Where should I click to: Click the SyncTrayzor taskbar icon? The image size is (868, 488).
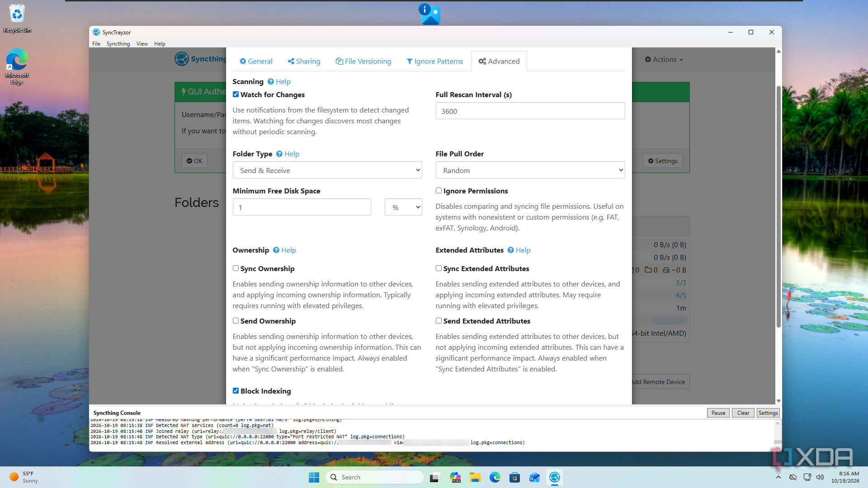[554, 477]
